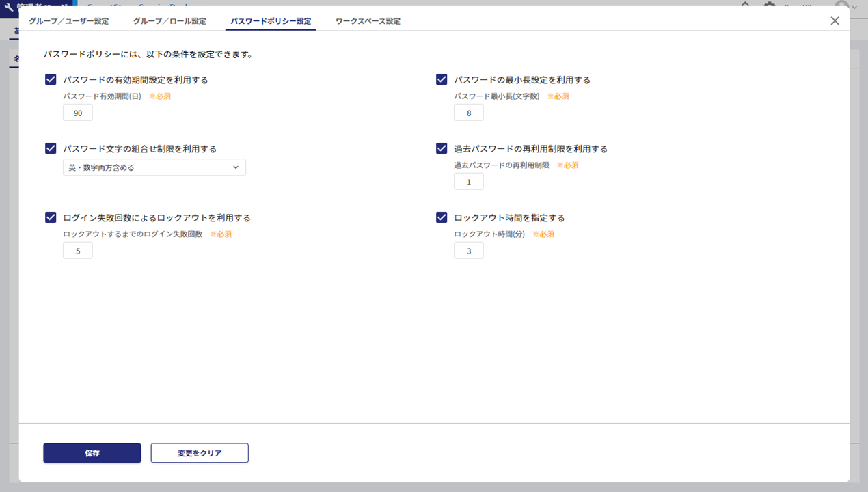Select the ワークスペース設定 tab
Screen dimensions: 868x492
(x=368, y=21)
